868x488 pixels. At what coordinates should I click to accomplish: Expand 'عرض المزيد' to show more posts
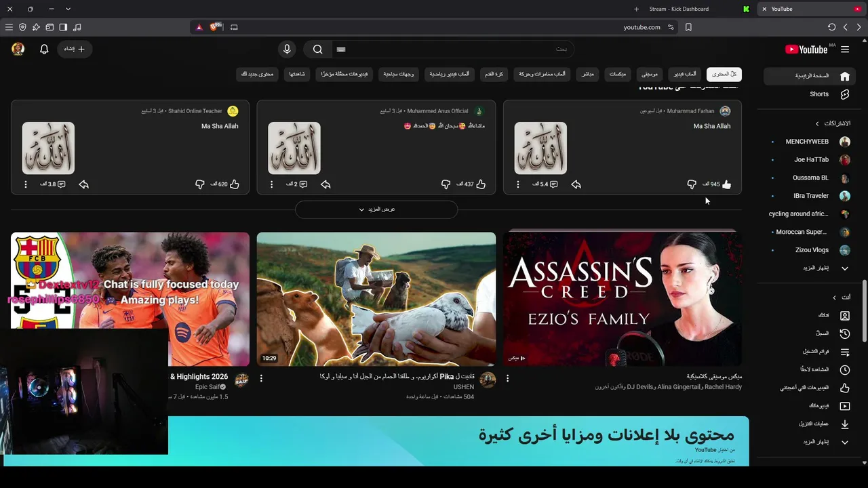(x=376, y=209)
